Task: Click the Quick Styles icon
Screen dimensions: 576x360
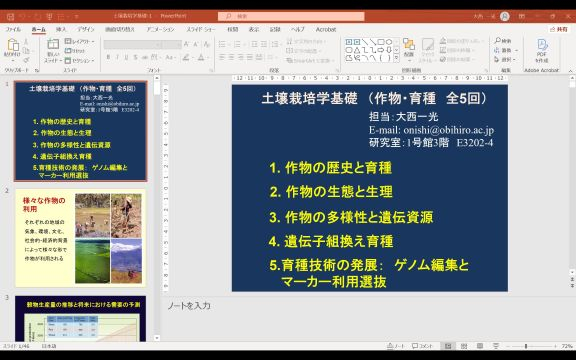Action: tap(428, 44)
